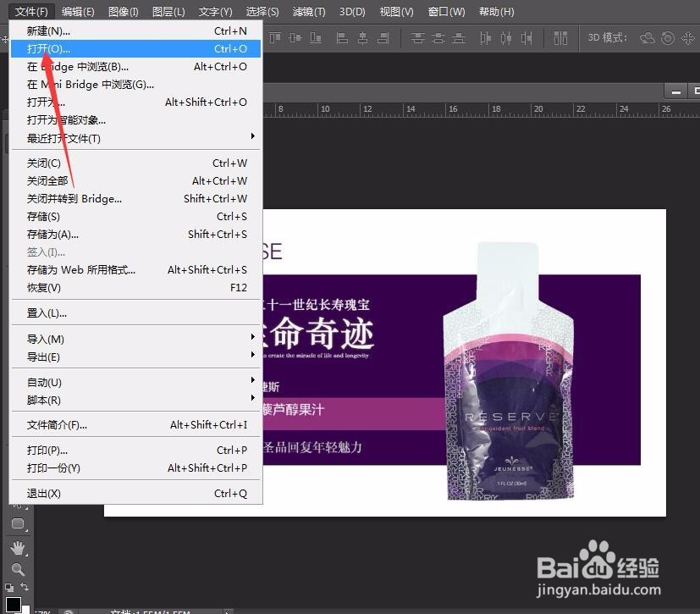Choose 打开为智能对象... menu item

pos(135,120)
